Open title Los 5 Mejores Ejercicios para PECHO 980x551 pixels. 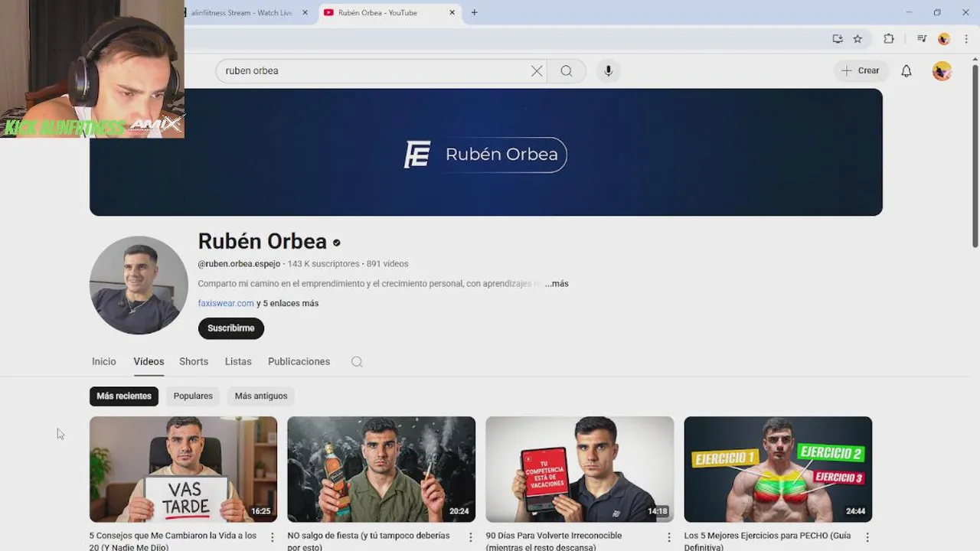click(767, 541)
